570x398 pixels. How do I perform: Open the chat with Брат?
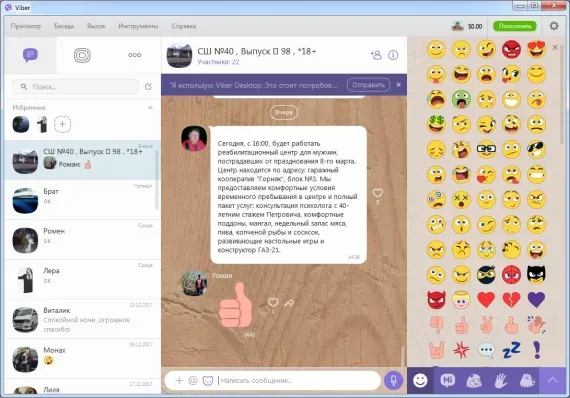[82, 200]
